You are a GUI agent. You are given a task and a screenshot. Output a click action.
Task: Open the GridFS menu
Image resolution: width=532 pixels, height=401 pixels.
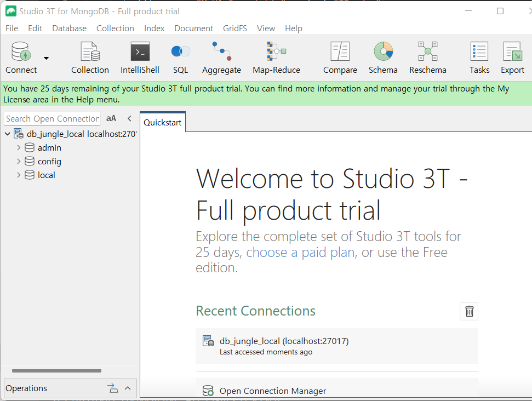pyautogui.click(x=235, y=28)
